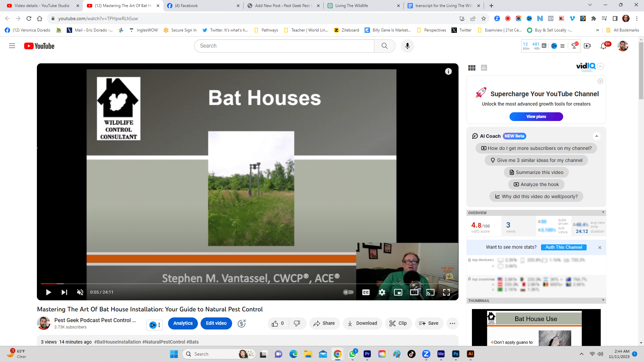Collapse the AI Coach panel
This screenshot has width=644, height=362.
pyautogui.click(x=597, y=136)
